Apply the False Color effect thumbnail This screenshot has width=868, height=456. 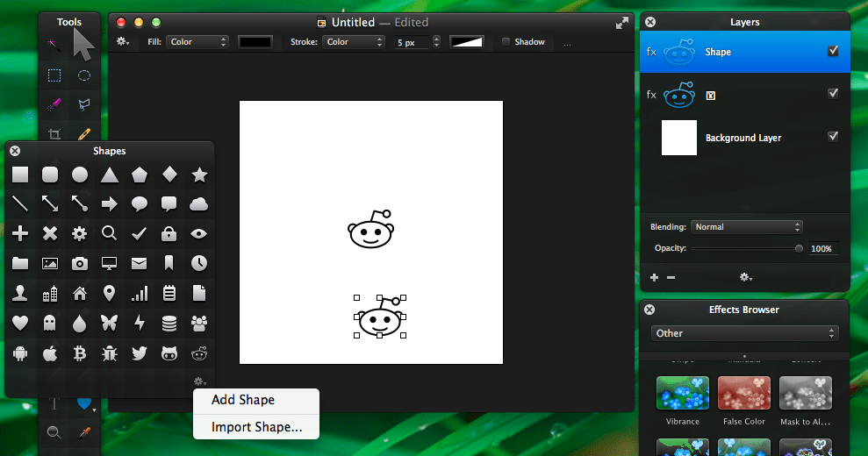pyautogui.click(x=744, y=393)
